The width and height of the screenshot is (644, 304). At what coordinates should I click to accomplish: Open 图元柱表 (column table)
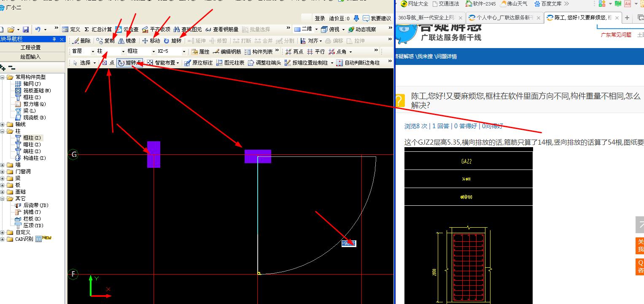coord(230,63)
